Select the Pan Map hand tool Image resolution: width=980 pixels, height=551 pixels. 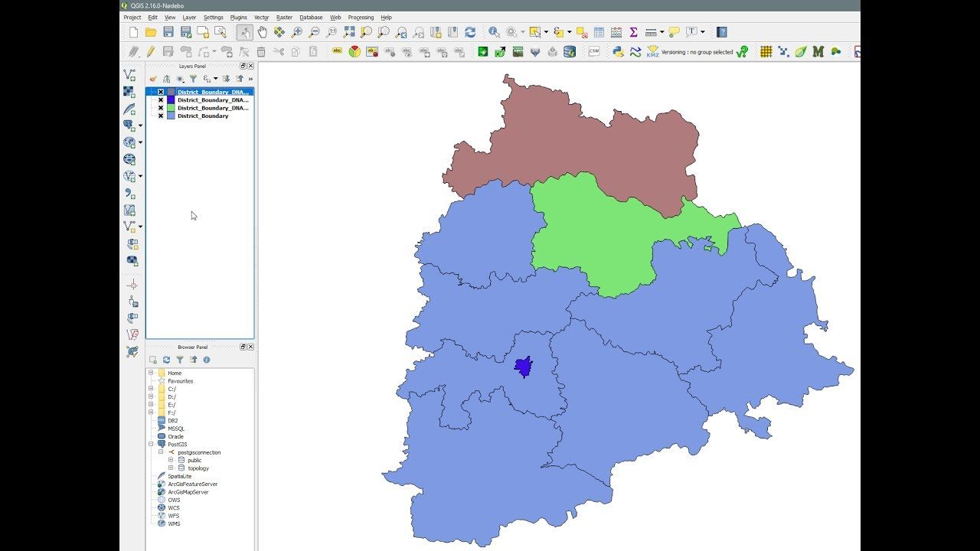(262, 32)
